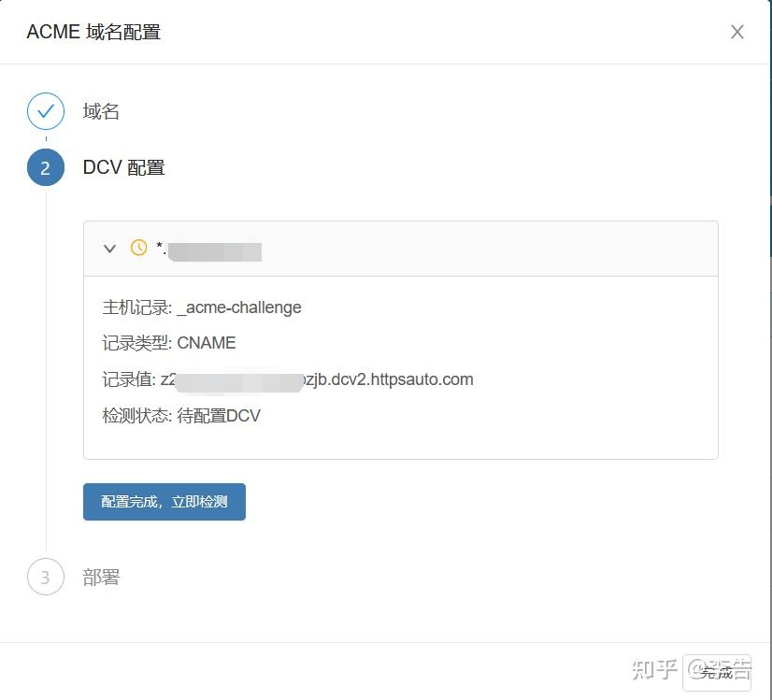Click the yellow clock pending status icon

coord(138,248)
